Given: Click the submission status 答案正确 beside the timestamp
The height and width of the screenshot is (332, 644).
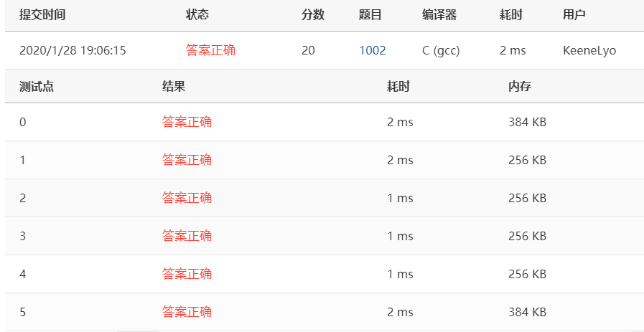Looking at the screenshot, I should (x=210, y=50).
